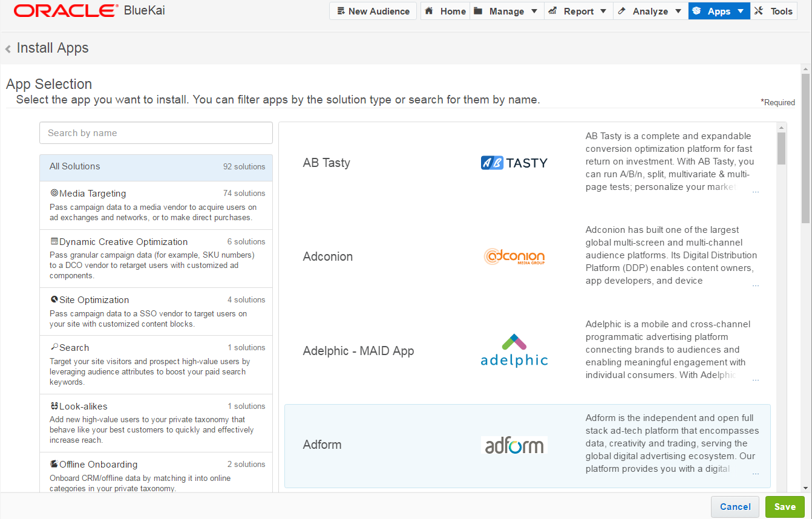Screen dimensions: 812x519
Task: Open the Manage dropdown arrow
Action: (534, 11)
